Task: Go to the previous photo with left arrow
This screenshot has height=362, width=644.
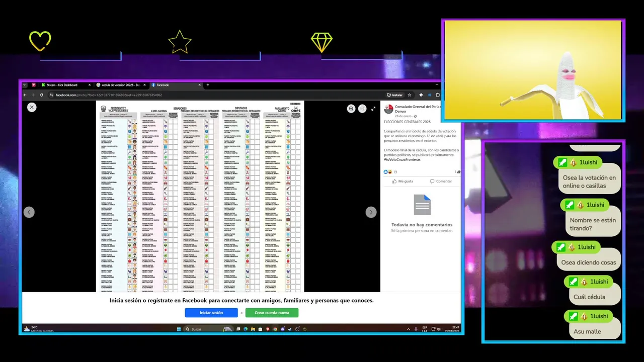Action: (x=29, y=212)
